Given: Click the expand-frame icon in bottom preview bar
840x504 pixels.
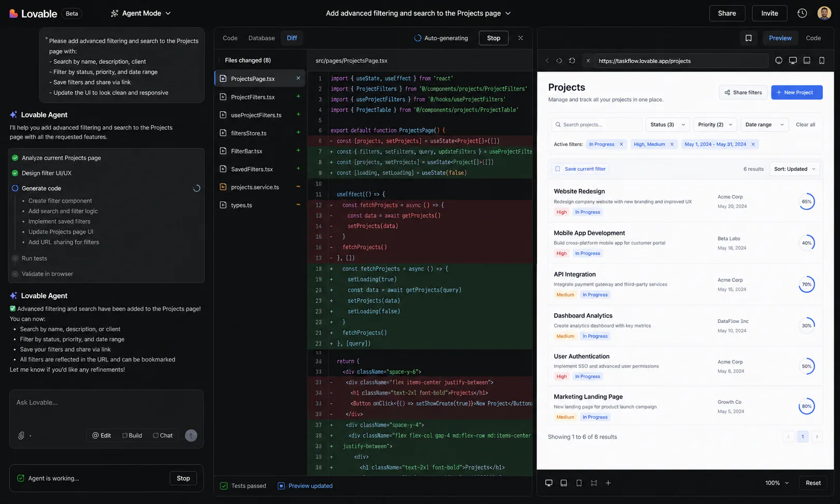Looking at the screenshot, I should click(594, 483).
